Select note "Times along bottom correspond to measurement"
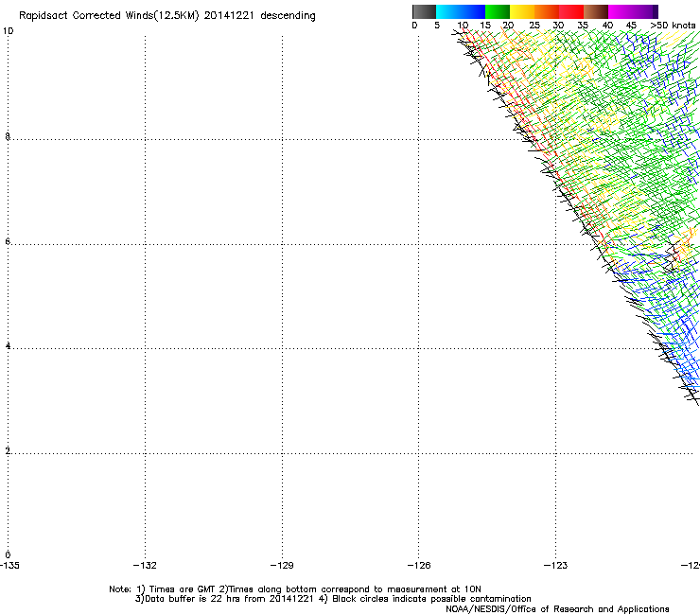Screen dimensions: 700x615 click(339, 589)
